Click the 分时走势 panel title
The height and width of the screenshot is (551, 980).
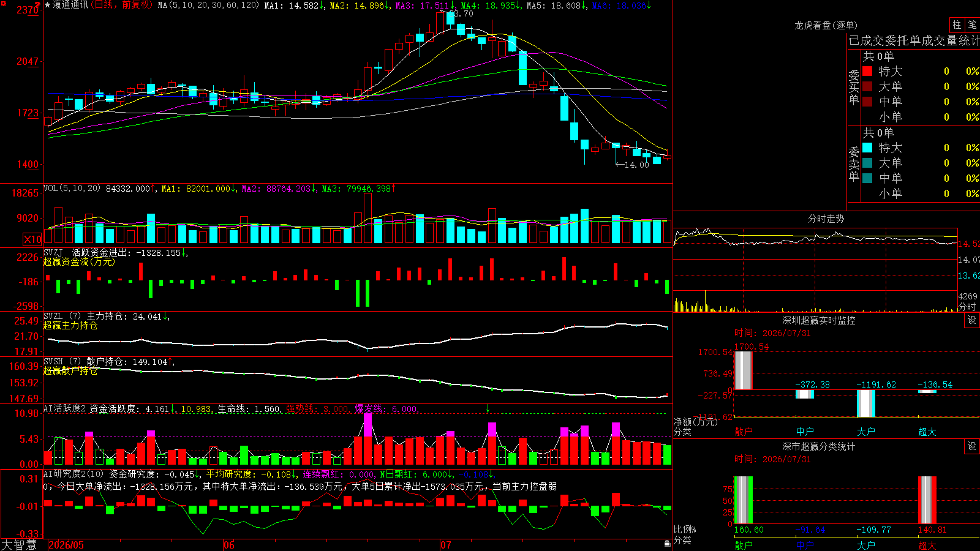click(826, 219)
